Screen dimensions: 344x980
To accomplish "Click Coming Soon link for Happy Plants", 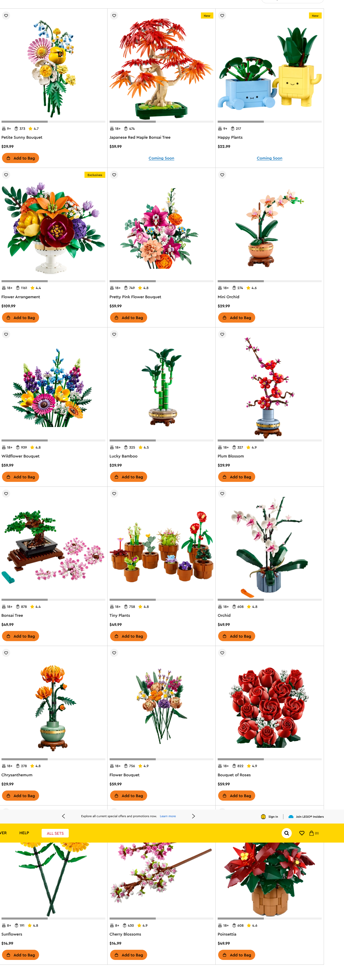I will click(269, 158).
